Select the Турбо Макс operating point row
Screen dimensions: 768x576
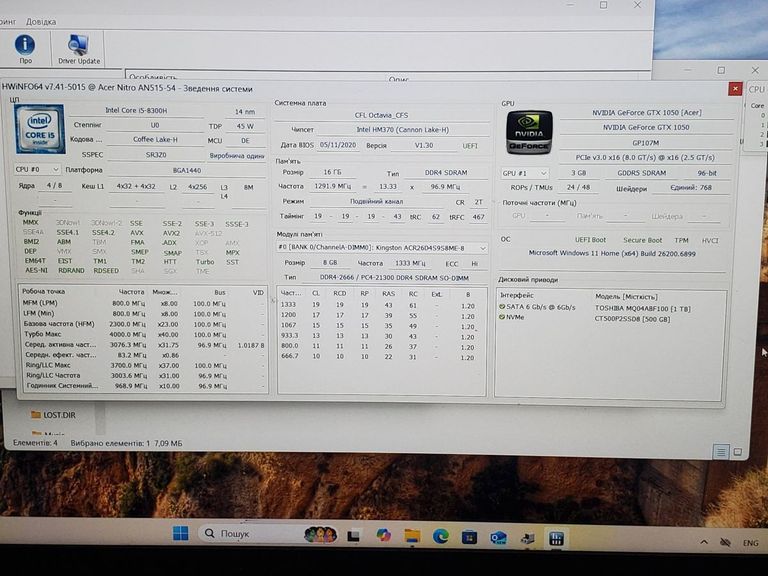coord(143,335)
